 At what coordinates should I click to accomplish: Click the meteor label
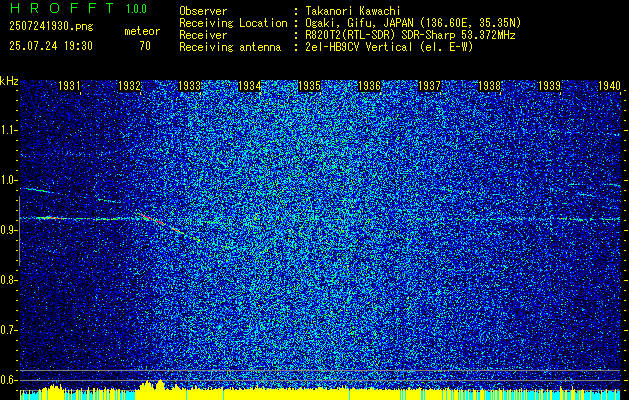point(142,31)
